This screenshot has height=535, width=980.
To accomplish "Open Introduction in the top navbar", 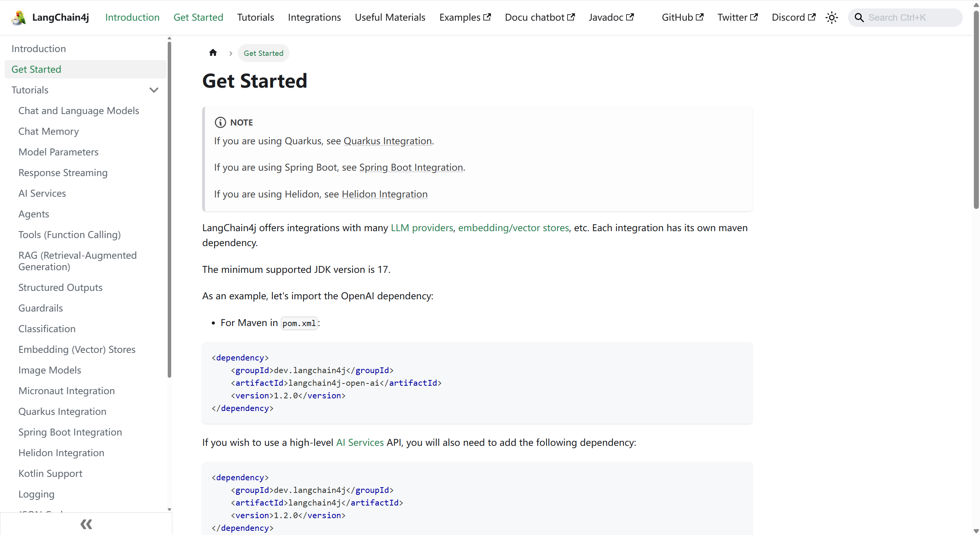I will [132, 18].
